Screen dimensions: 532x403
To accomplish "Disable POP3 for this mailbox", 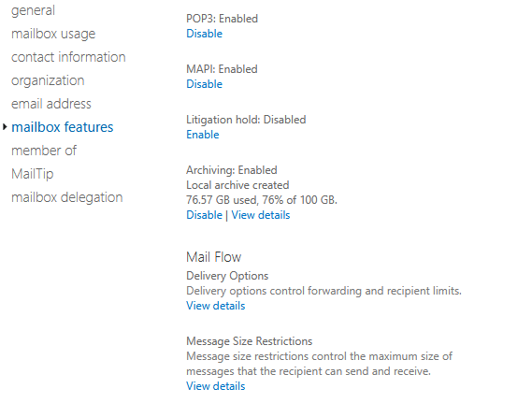I will 204,34.
